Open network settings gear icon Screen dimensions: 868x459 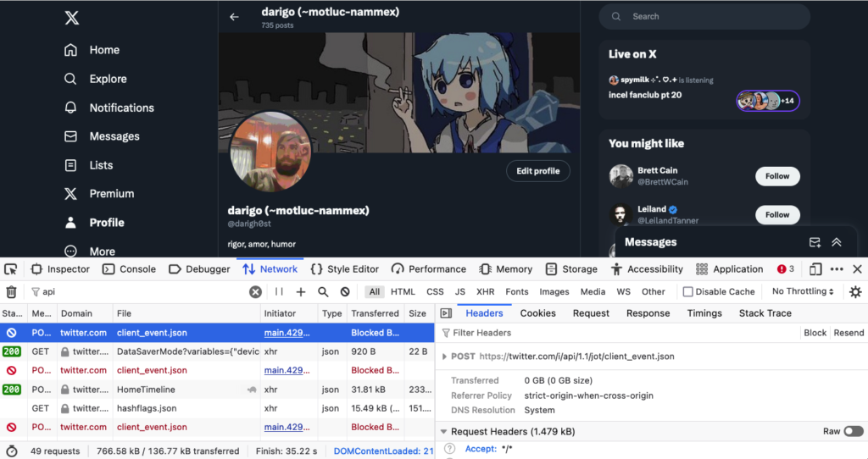point(855,292)
